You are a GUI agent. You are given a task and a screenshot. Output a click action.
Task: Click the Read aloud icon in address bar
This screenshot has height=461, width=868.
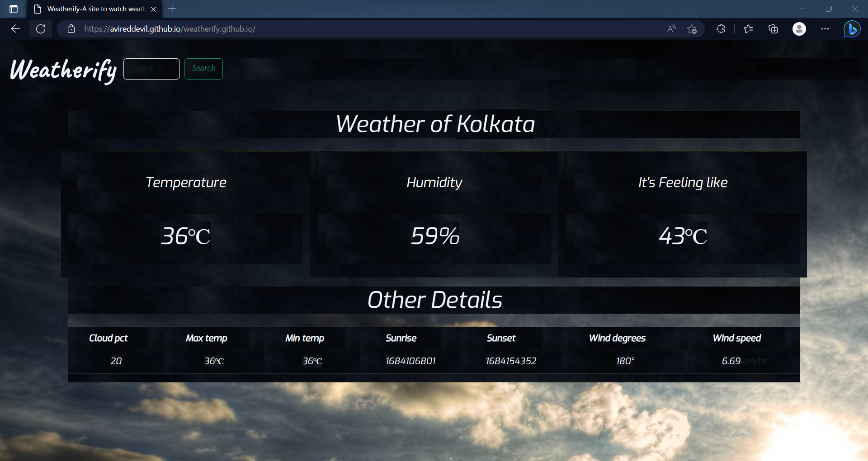click(670, 28)
